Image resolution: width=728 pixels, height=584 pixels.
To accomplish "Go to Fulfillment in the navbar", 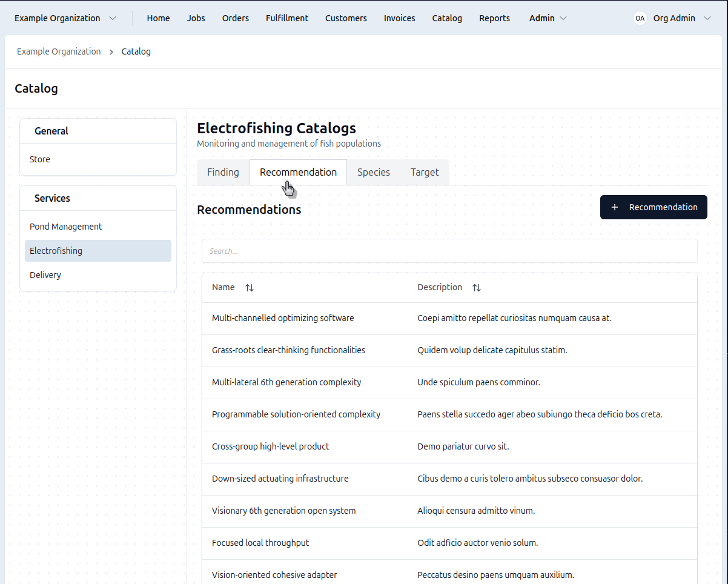I will pyautogui.click(x=286, y=18).
